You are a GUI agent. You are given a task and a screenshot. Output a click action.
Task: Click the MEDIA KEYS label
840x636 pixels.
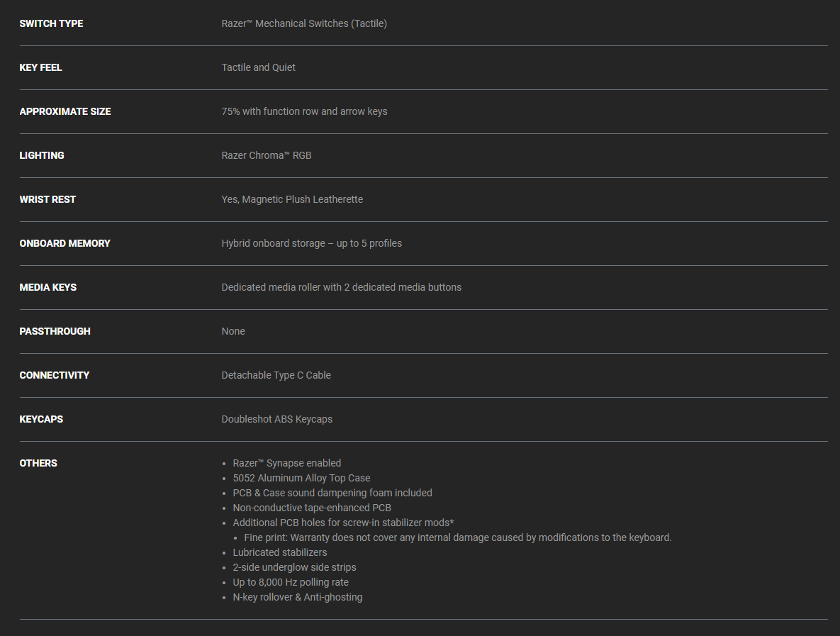point(47,287)
